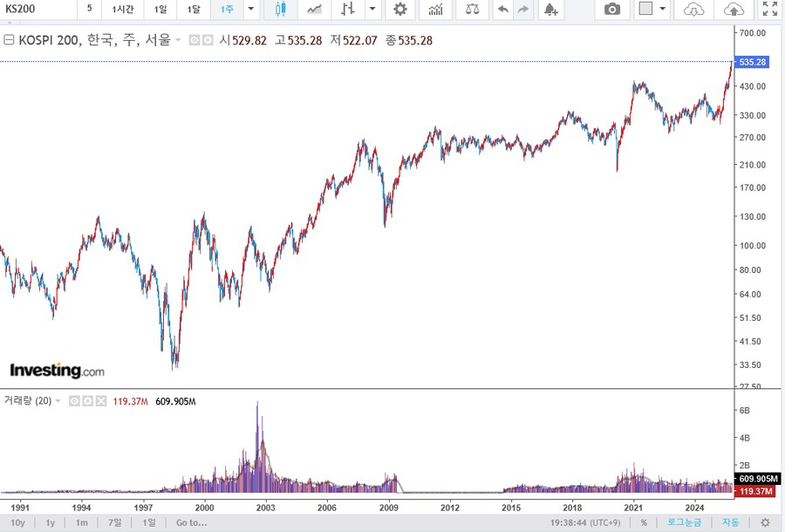Open chart settings gear in top toolbar

(x=399, y=9)
